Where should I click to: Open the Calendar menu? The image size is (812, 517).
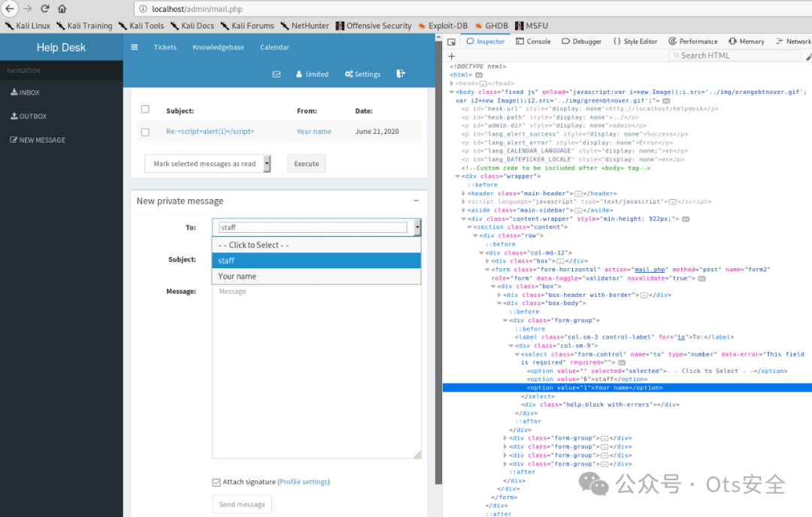pyautogui.click(x=274, y=47)
